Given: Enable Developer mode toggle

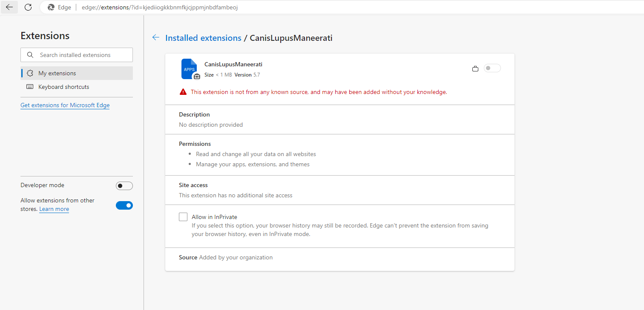Looking at the screenshot, I should pos(124,186).
